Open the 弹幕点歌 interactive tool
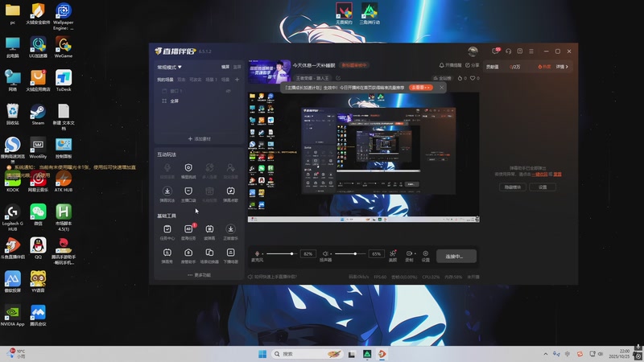 point(230,194)
